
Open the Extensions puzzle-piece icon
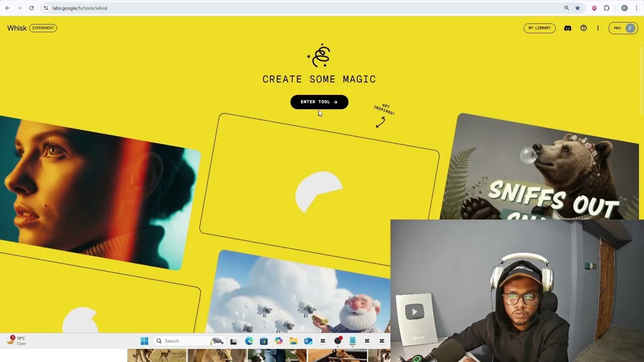(606, 8)
